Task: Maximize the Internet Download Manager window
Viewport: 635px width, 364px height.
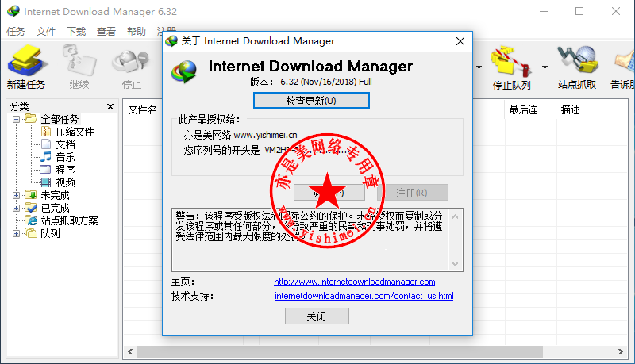Action: click(x=579, y=11)
